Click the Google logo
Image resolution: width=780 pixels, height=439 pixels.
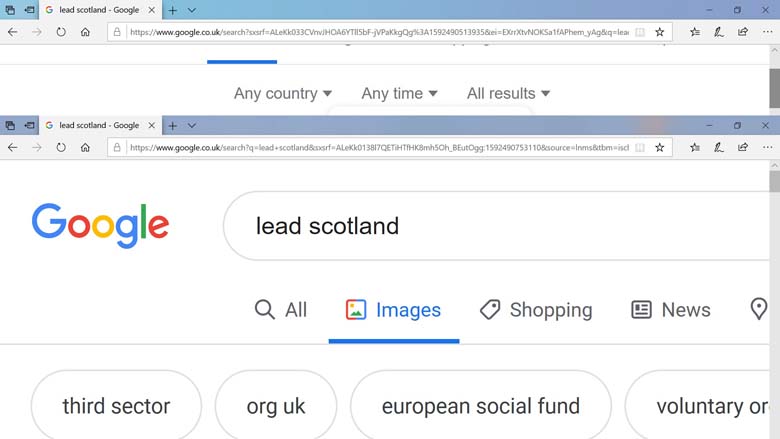click(x=100, y=225)
